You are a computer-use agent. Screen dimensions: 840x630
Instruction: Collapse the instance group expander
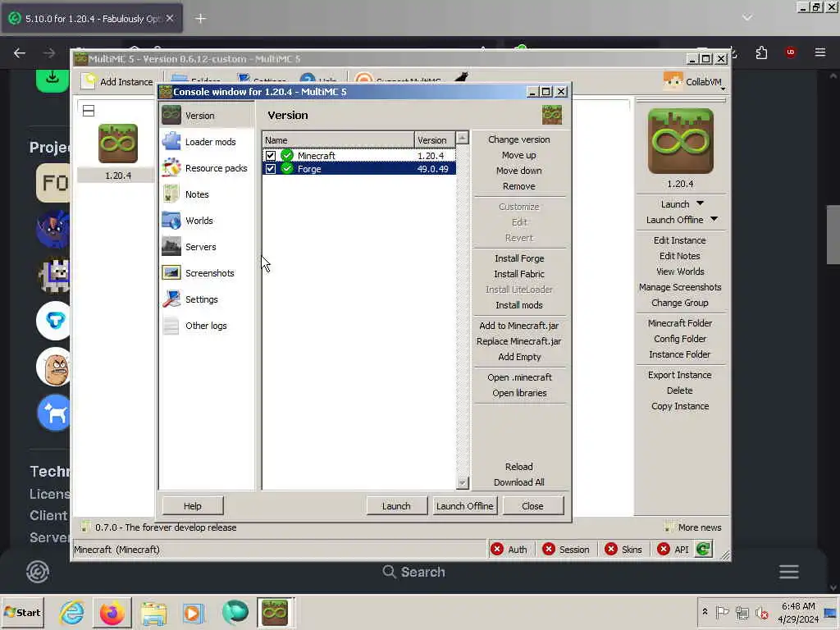pos(89,111)
